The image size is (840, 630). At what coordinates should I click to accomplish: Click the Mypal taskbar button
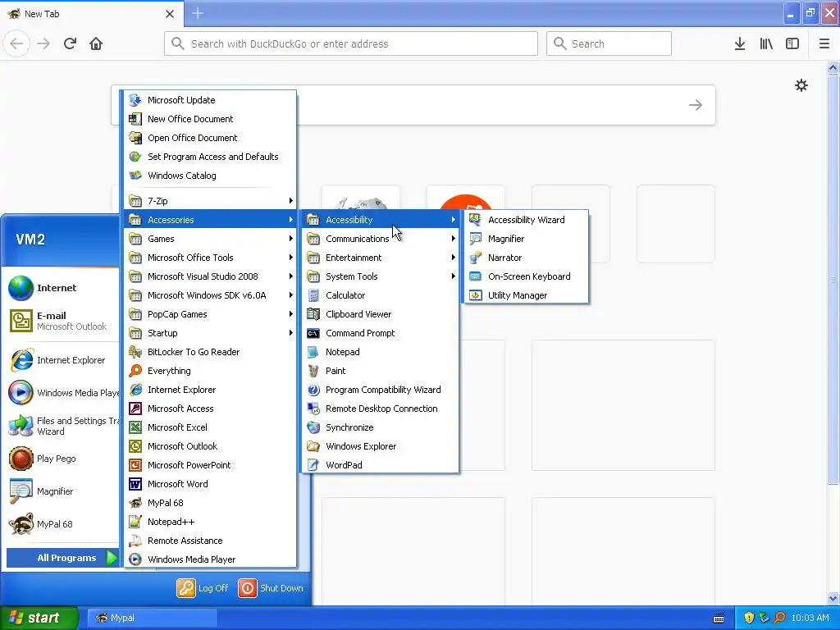pos(152,618)
